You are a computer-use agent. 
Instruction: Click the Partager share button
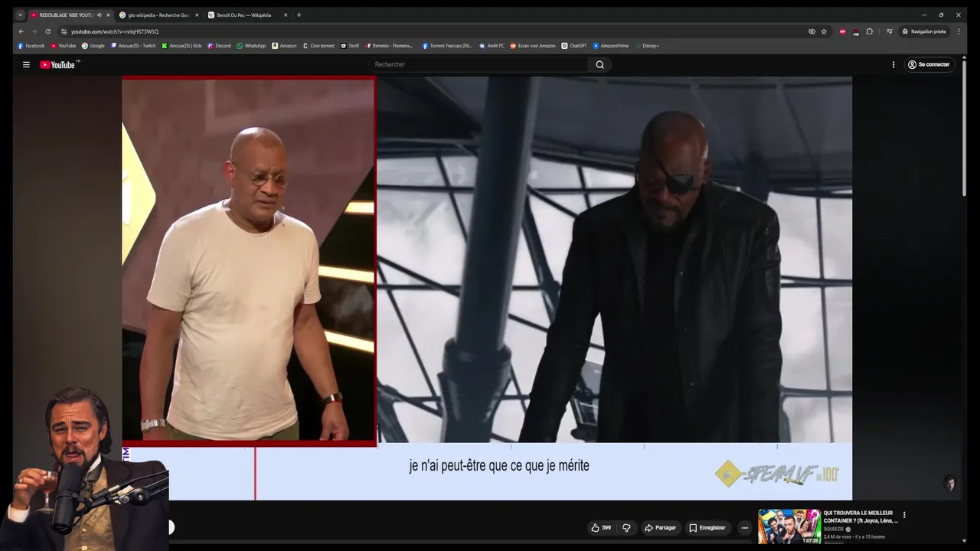(660, 527)
